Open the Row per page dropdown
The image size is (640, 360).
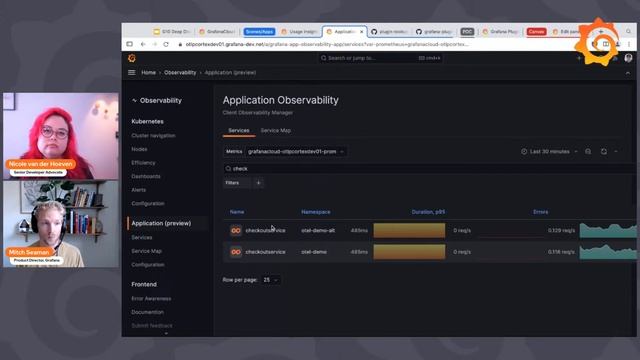click(x=271, y=280)
